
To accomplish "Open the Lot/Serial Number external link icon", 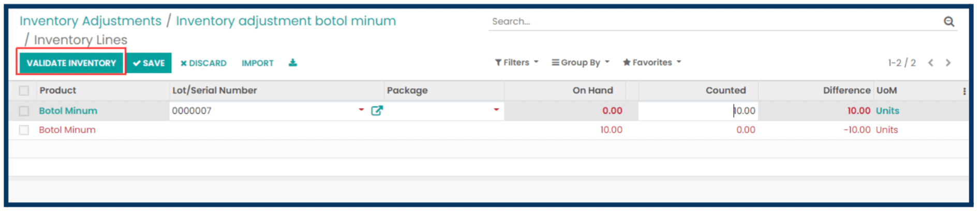I will [377, 110].
